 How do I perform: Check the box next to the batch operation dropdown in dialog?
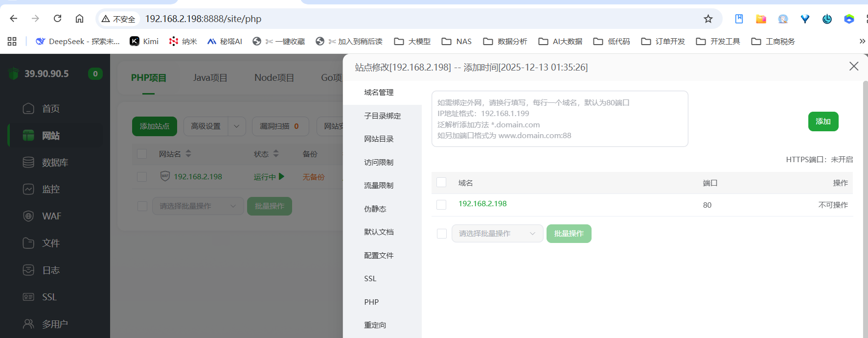(442, 234)
